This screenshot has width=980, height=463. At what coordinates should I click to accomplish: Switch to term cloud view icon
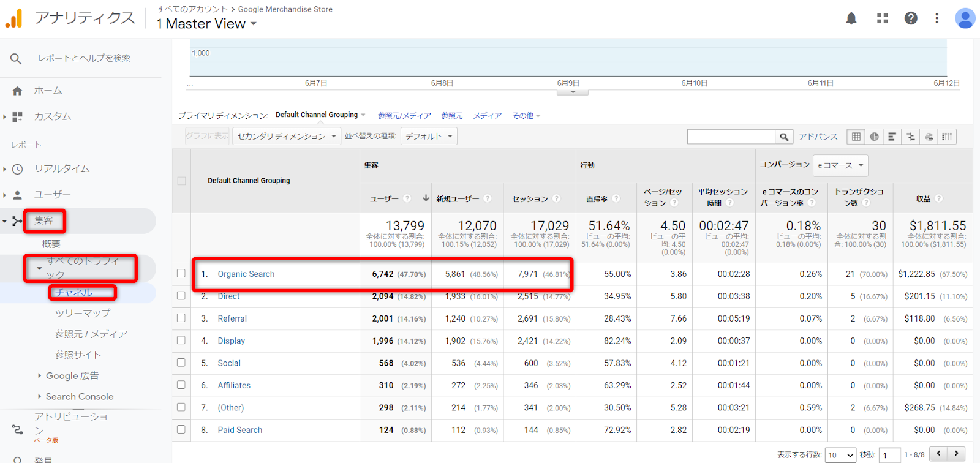(929, 137)
